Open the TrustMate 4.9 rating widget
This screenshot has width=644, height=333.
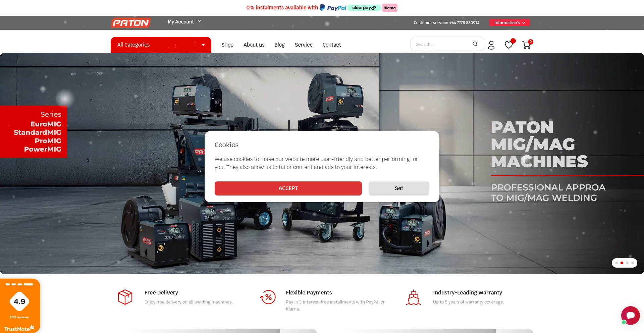[20, 306]
